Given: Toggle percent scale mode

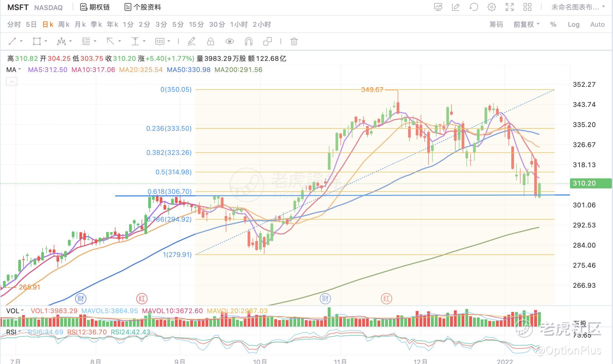Looking at the screenshot, I should 553,25.
